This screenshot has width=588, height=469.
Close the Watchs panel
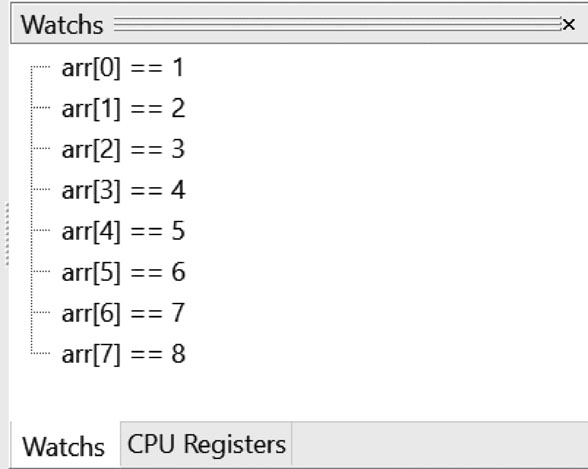point(568,25)
